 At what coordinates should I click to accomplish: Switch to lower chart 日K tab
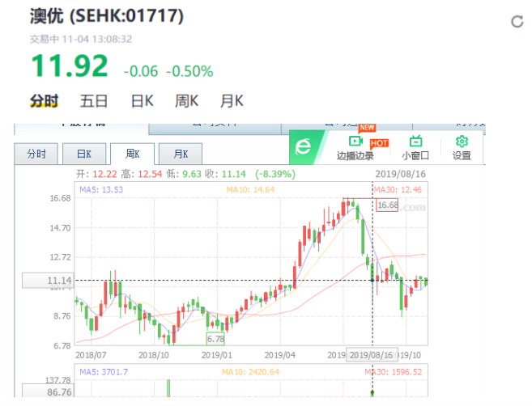pos(84,154)
